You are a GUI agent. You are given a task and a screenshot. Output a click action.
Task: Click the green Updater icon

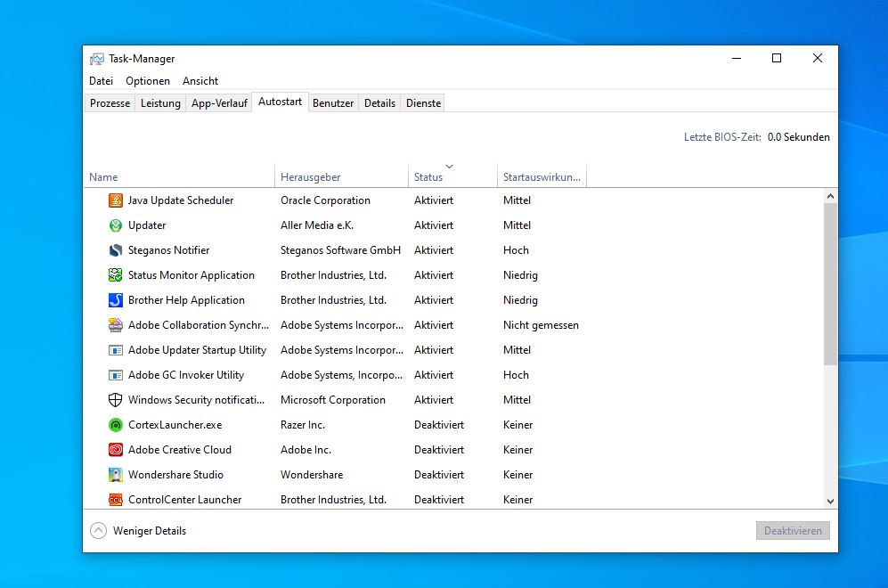coord(116,225)
